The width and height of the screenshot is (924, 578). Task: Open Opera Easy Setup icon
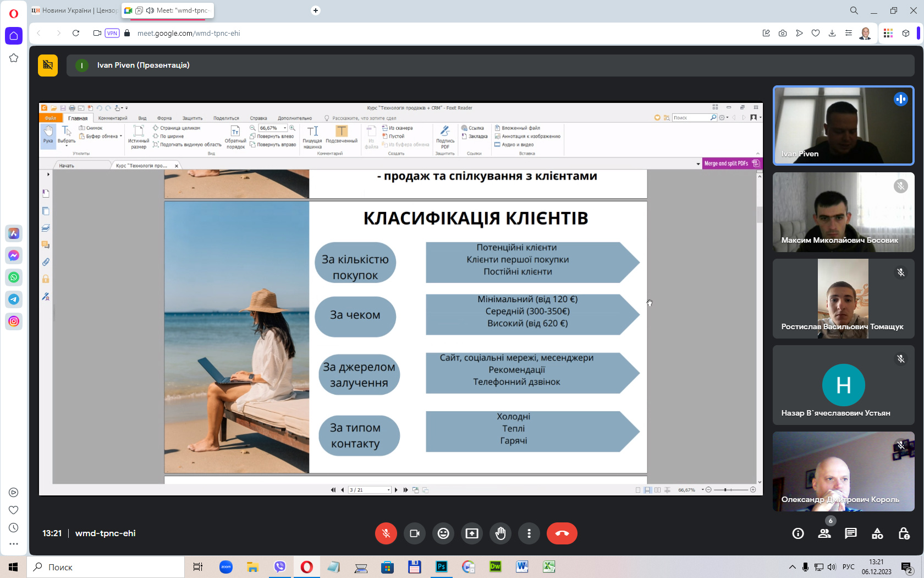click(x=849, y=33)
